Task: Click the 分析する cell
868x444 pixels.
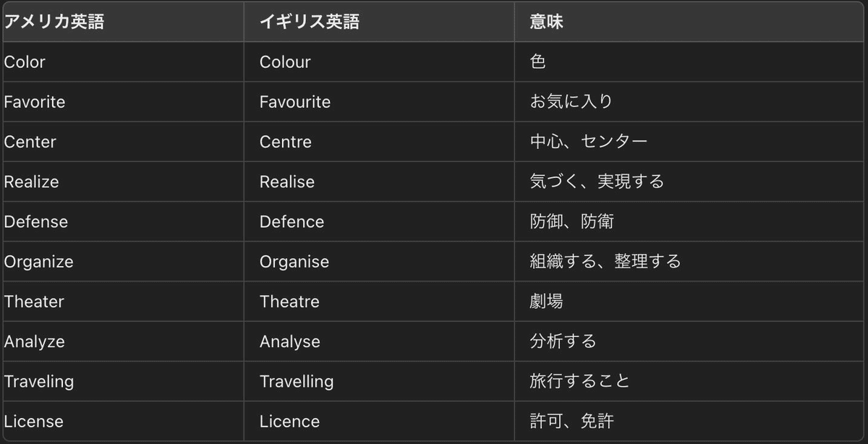Action: pos(563,341)
